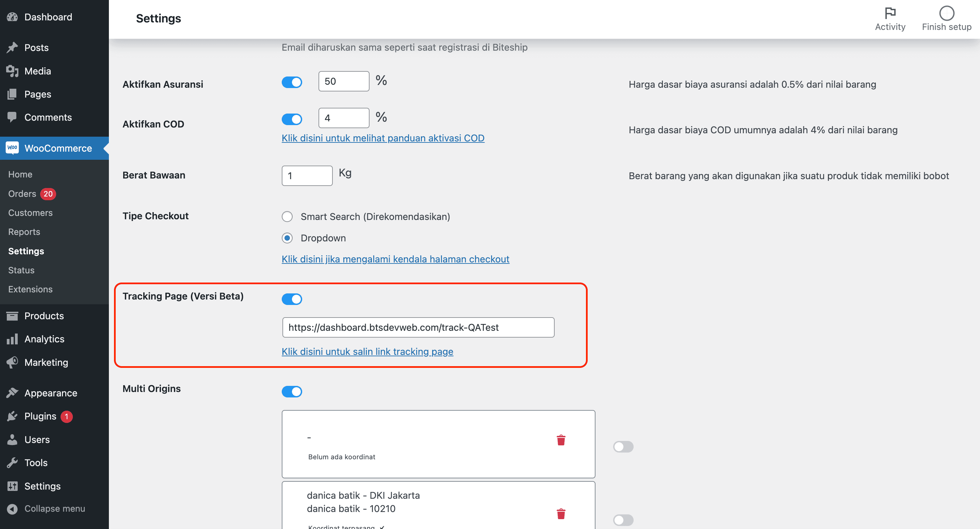Open the Activity flag icon
The height and width of the screenshot is (529, 980).
tap(890, 13)
